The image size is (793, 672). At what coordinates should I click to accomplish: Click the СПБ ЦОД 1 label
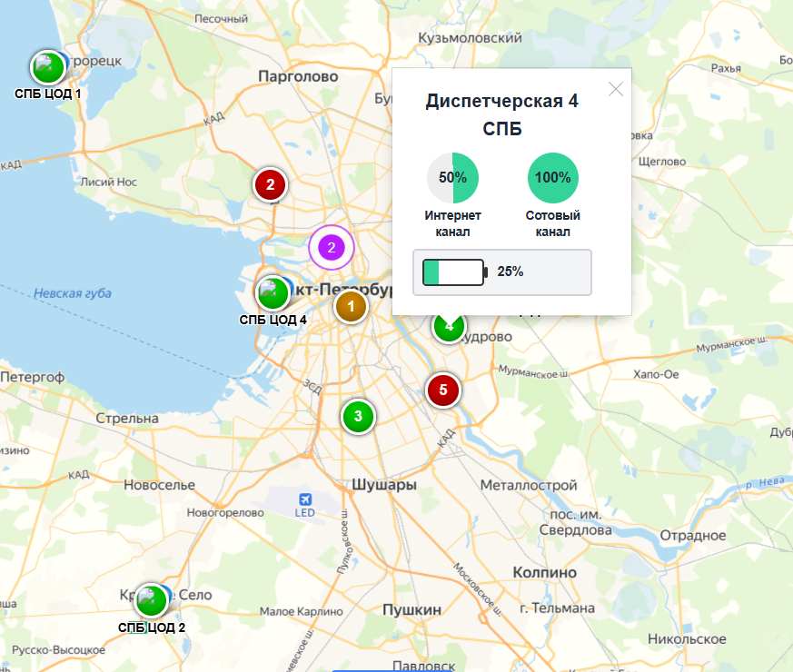pos(47,94)
